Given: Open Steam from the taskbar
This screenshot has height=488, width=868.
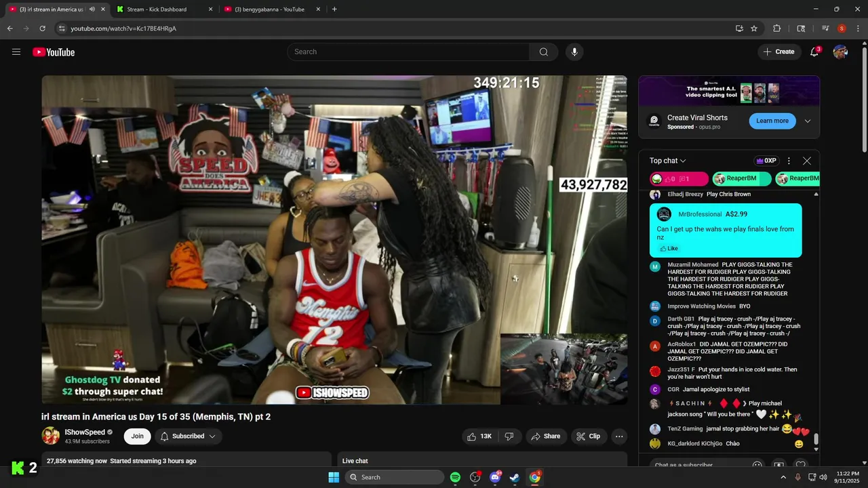Looking at the screenshot, I should tap(515, 477).
